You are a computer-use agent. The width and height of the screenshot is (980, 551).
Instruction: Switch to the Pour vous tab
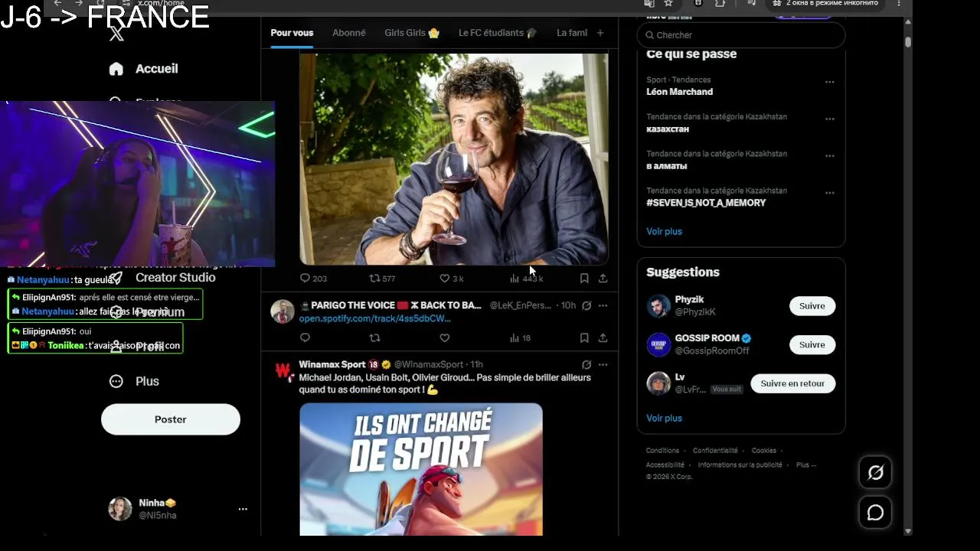pos(292,33)
